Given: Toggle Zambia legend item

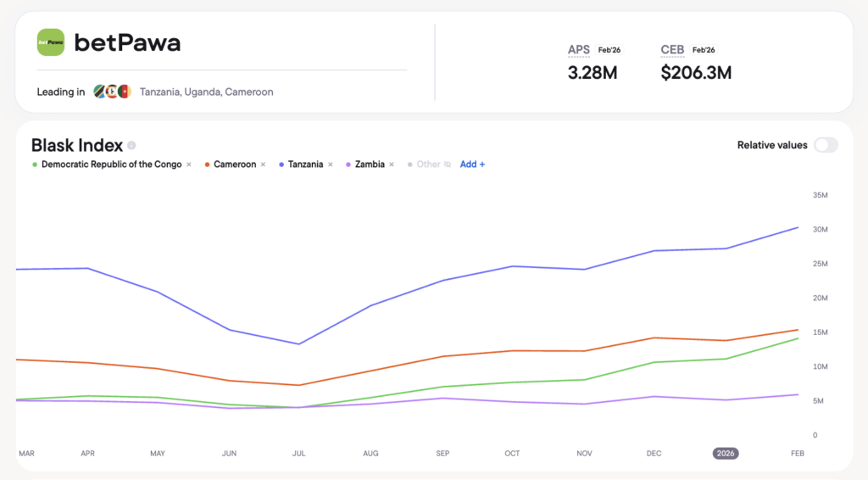Looking at the screenshot, I should click(370, 165).
